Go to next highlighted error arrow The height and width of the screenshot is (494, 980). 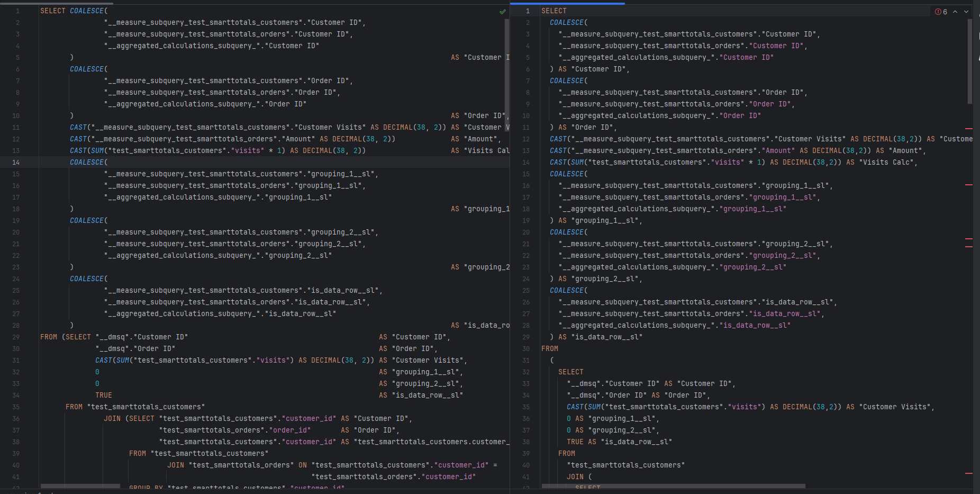pyautogui.click(x=966, y=12)
